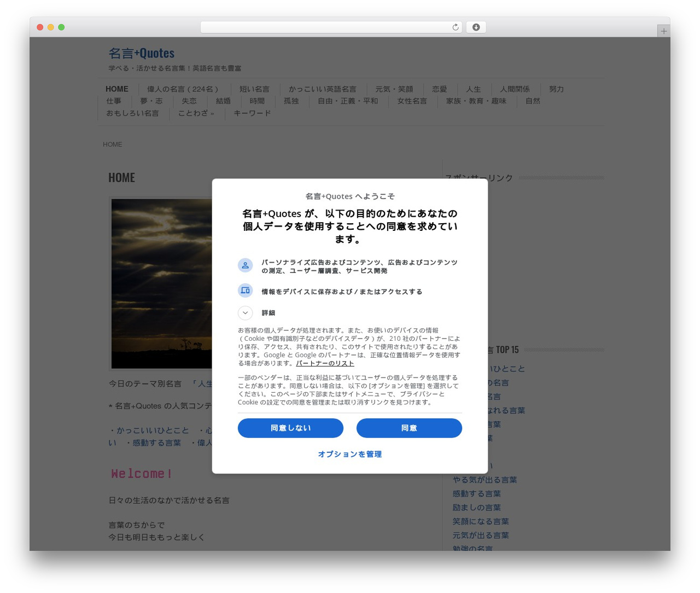Click the personalized ads person icon
Image resolution: width=700 pixels, height=593 pixels.
(245, 265)
